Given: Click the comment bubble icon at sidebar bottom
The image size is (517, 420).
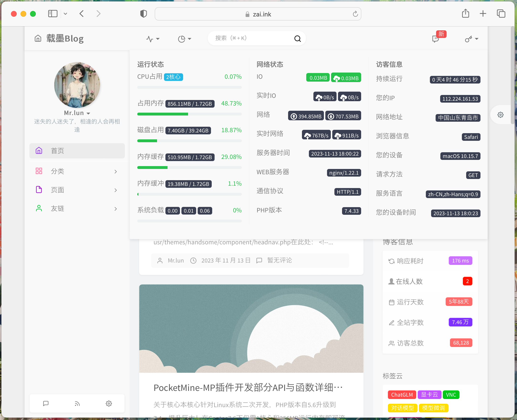Looking at the screenshot, I should [46, 403].
